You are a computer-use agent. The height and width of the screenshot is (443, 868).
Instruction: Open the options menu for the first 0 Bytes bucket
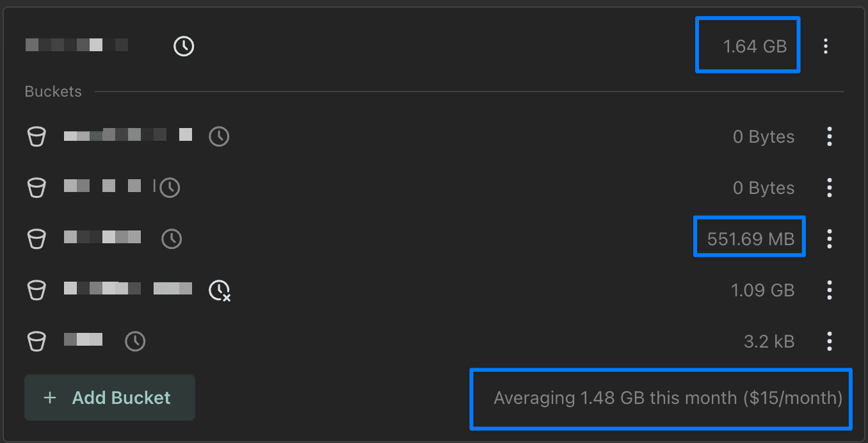tap(830, 136)
